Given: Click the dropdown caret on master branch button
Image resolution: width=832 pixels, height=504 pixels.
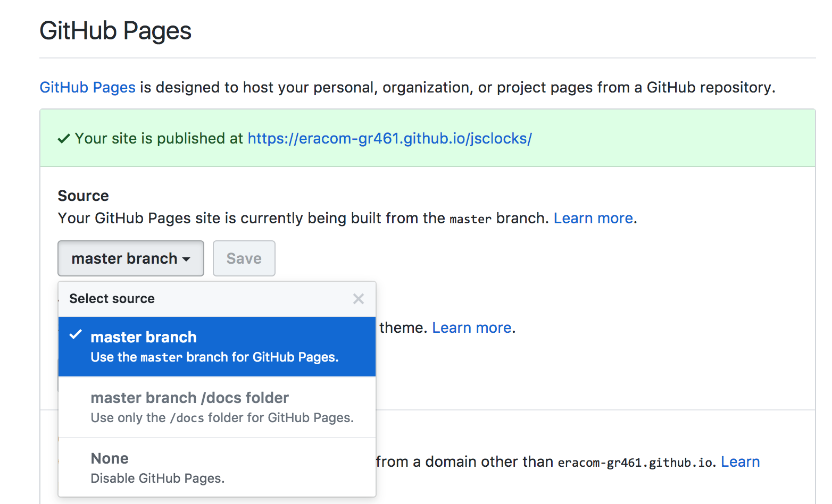Looking at the screenshot, I should [x=186, y=259].
